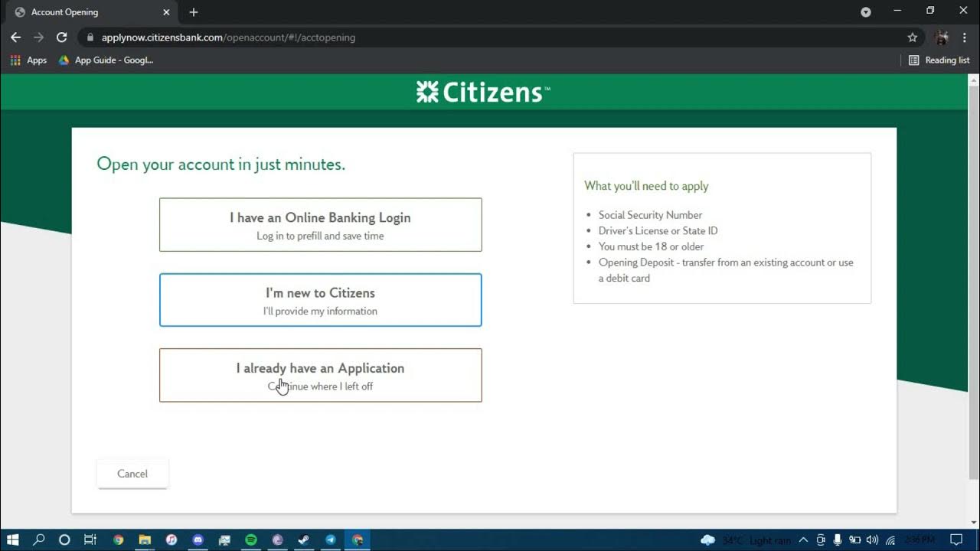The height and width of the screenshot is (551, 980).
Task: Click the site lock icon in address bar
Action: [90, 37]
